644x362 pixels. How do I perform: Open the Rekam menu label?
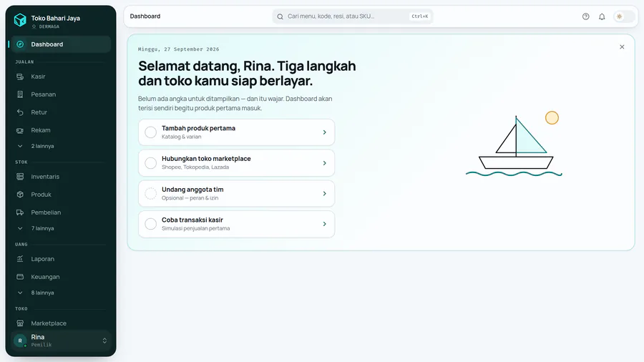click(41, 130)
